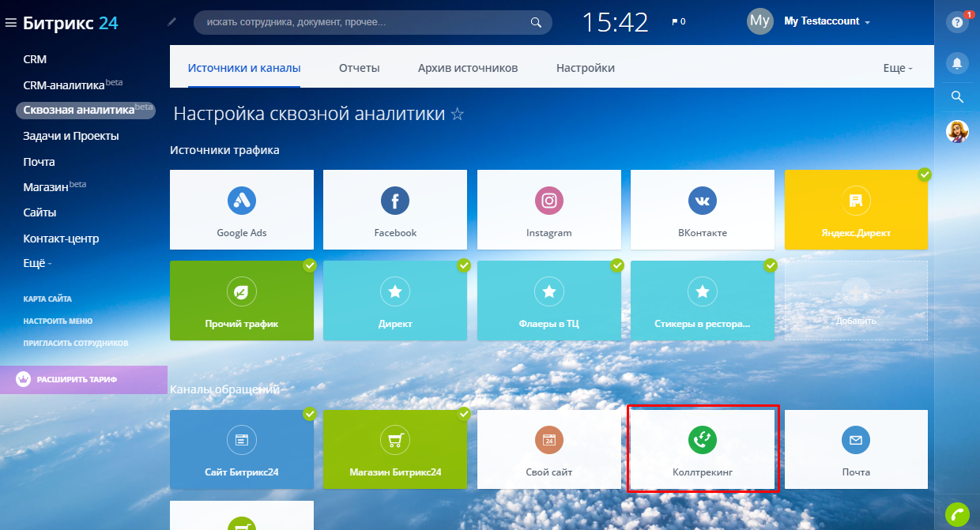980x530 pixels.
Task: Click the Добавить source tile
Action: click(x=856, y=301)
